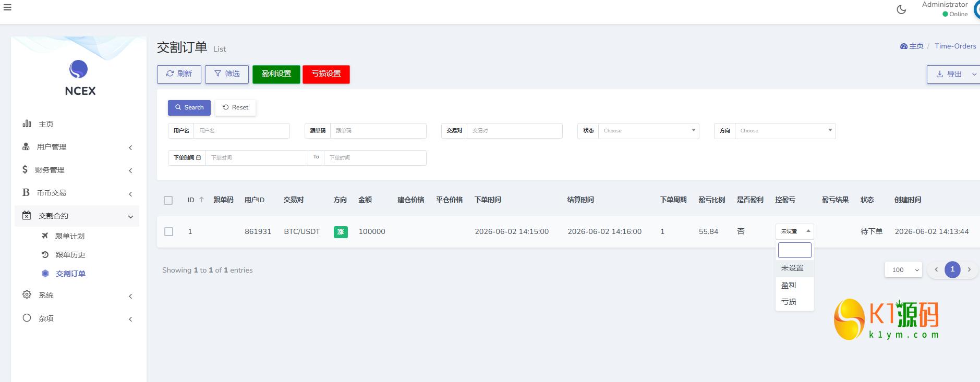Click the blue Search button
Screen dimensions: 980x382
click(x=189, y=107)
